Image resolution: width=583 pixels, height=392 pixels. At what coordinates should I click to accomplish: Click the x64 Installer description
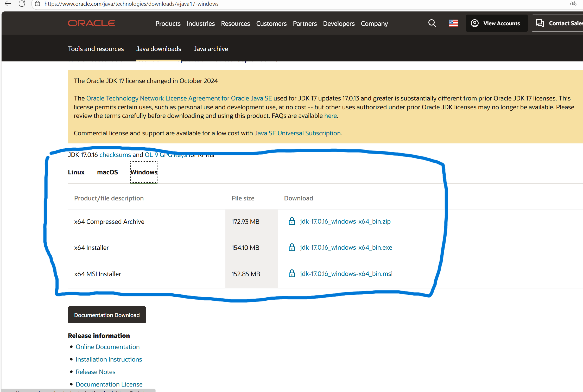[91, 248]
